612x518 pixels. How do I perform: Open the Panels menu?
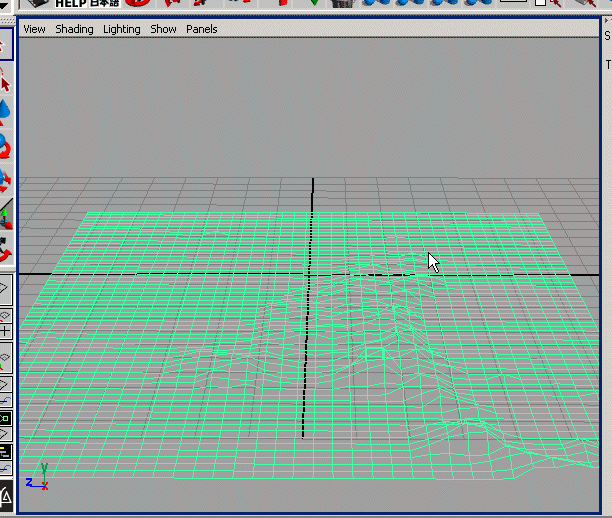click(201, 29)
